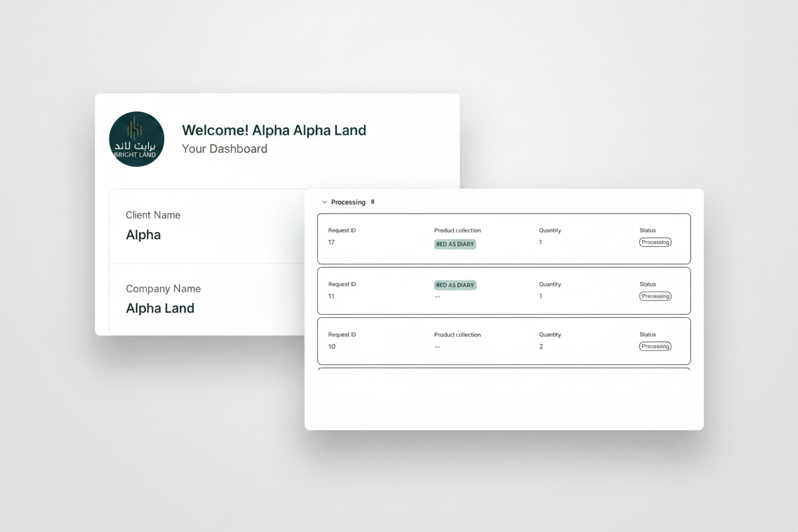Select quantity value 2 in request 10

click(541, 347)
